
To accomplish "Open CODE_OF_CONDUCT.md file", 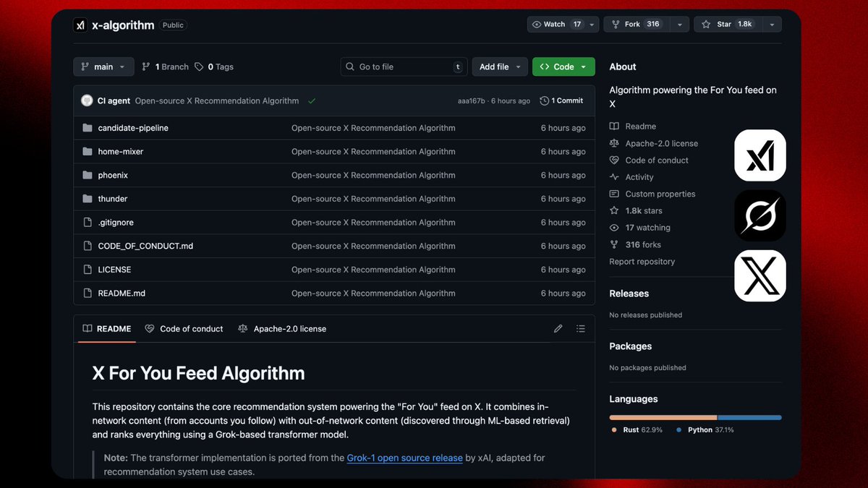I will [x=145, y=246].
